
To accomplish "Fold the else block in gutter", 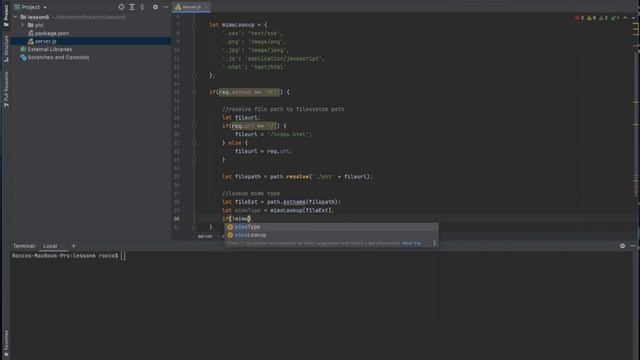I will pos(194,143).
